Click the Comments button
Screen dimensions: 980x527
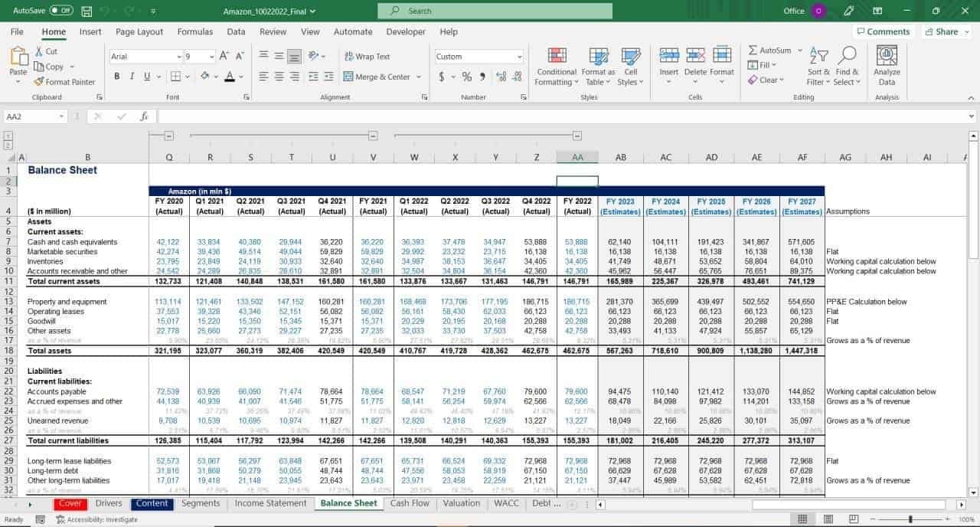[x=883, y=31]
